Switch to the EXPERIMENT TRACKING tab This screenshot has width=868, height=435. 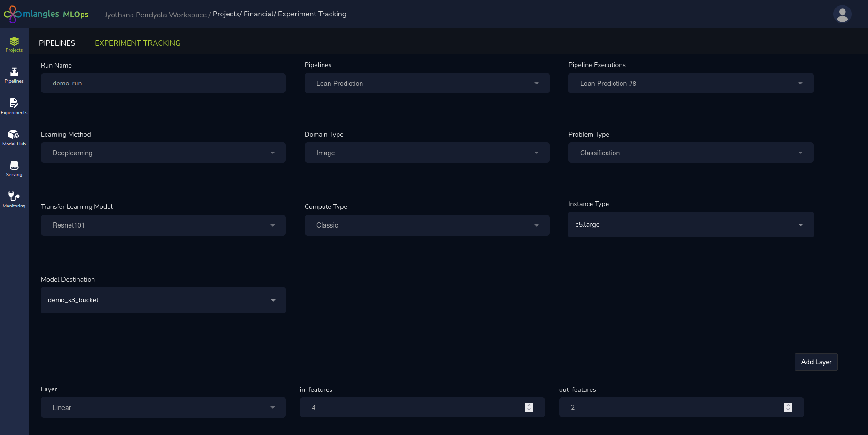point(138,43)
